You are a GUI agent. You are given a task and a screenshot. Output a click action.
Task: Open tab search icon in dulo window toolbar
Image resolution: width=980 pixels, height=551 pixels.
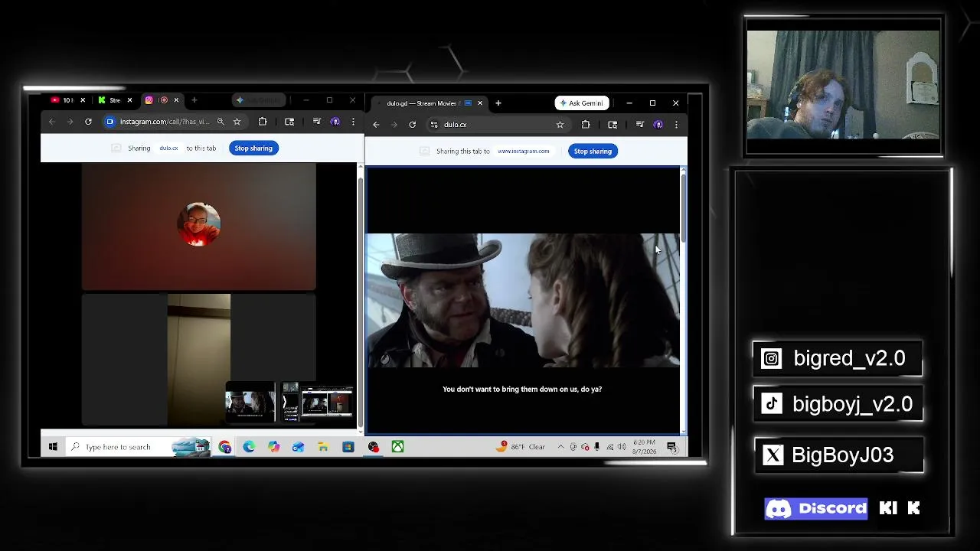[612, 125]
